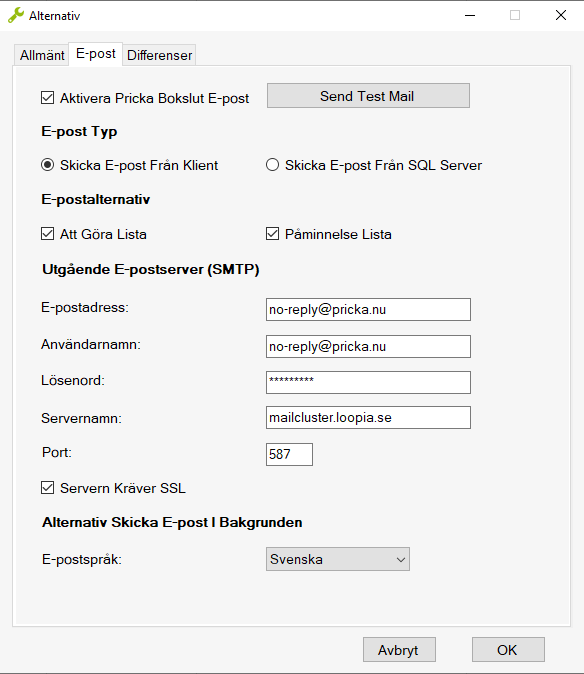This screenshot has width=584, height=674.
Task: Close the Alternativ dialog window
Action: [560, 15]
